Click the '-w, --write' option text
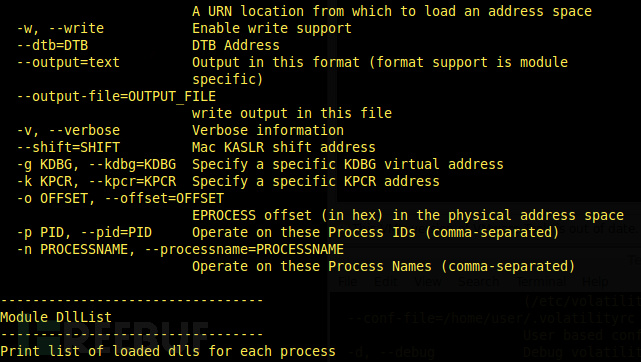The image size is (641, 362). tap(60, 29)
